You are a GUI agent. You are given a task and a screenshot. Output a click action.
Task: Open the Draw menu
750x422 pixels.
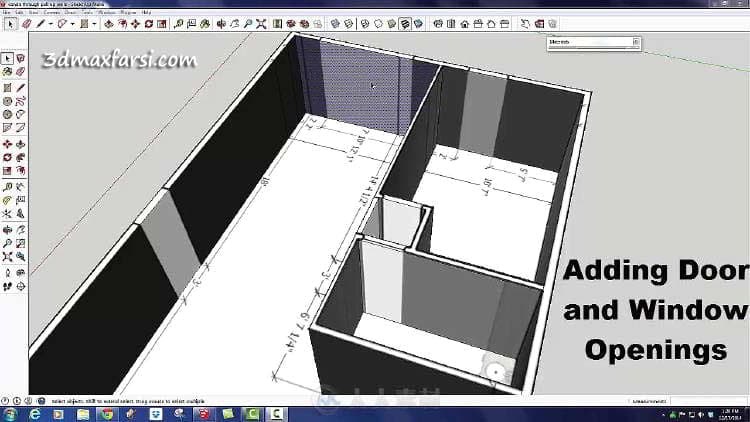click(x=70, y=12)
